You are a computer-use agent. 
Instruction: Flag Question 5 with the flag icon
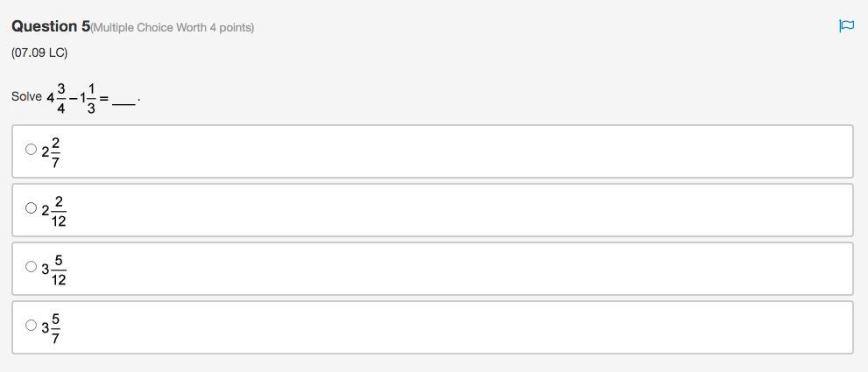[x=846, y=26]
